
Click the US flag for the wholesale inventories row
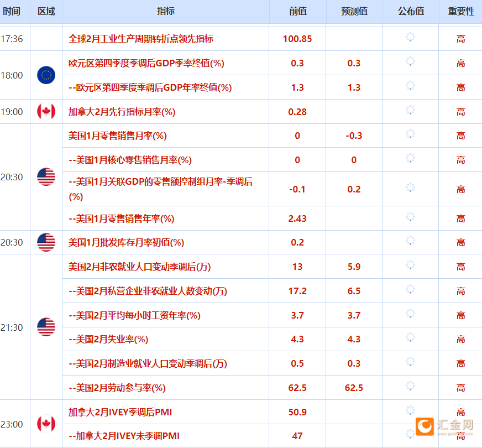point(46,242)
